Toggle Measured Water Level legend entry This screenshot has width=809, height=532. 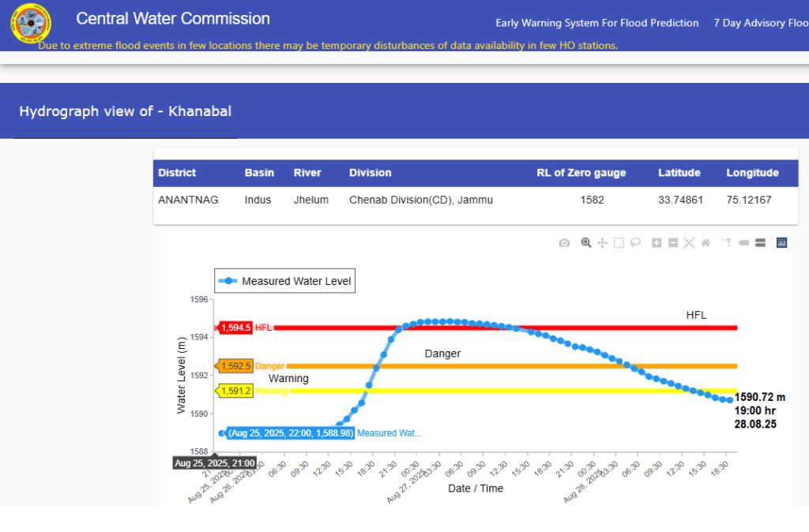point(285,281)
